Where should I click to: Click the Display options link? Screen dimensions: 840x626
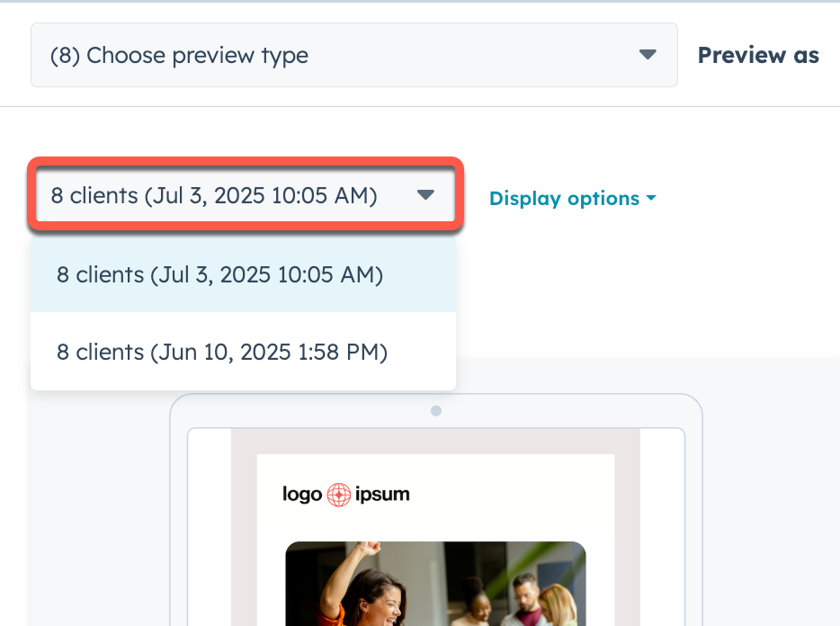click(564, 199)
